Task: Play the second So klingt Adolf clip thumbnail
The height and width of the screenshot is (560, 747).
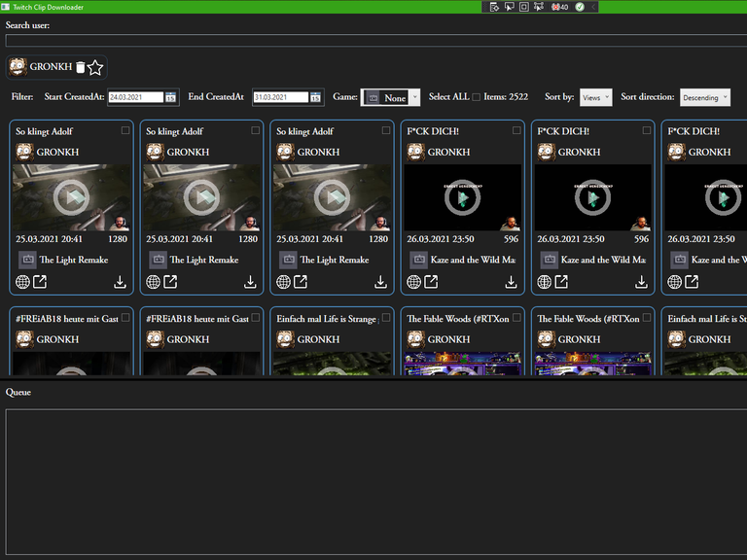Action: (x=202, y=197)
